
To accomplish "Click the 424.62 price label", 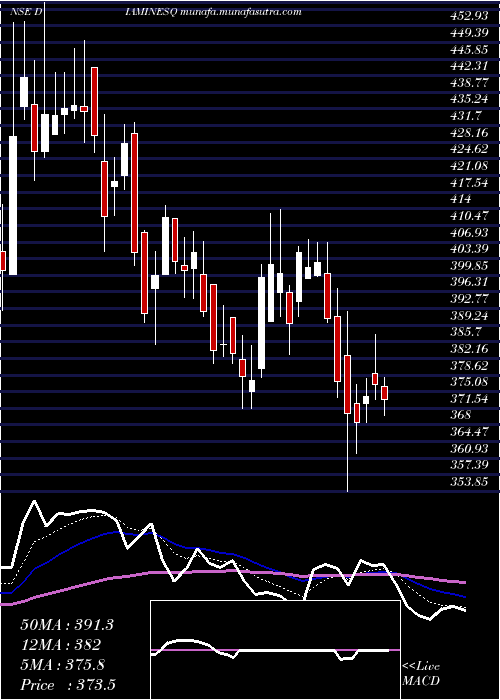I will click(469, 150).
